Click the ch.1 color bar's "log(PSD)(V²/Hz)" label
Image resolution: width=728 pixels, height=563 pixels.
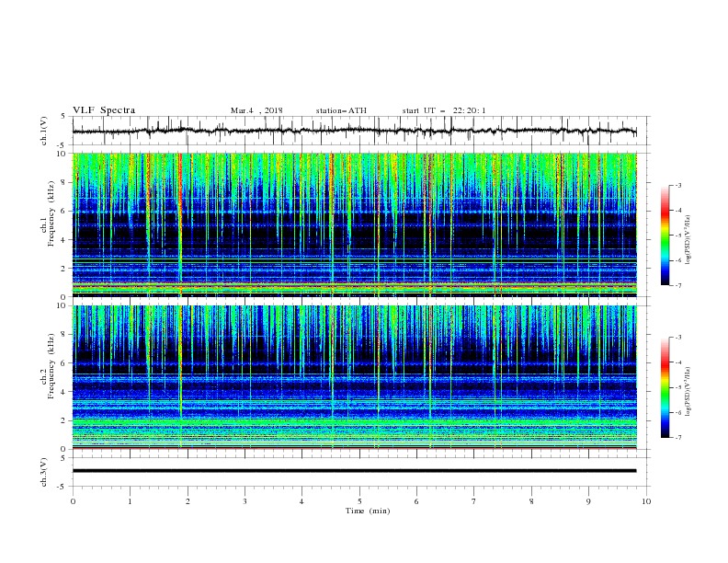pos(688,240)
